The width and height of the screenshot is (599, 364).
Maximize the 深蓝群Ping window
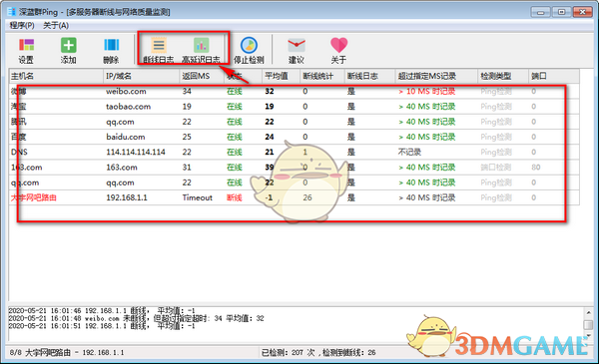561,12
